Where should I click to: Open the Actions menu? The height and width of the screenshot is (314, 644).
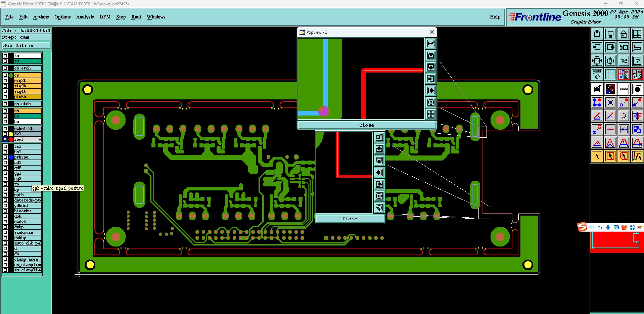(x=41, y=17)
